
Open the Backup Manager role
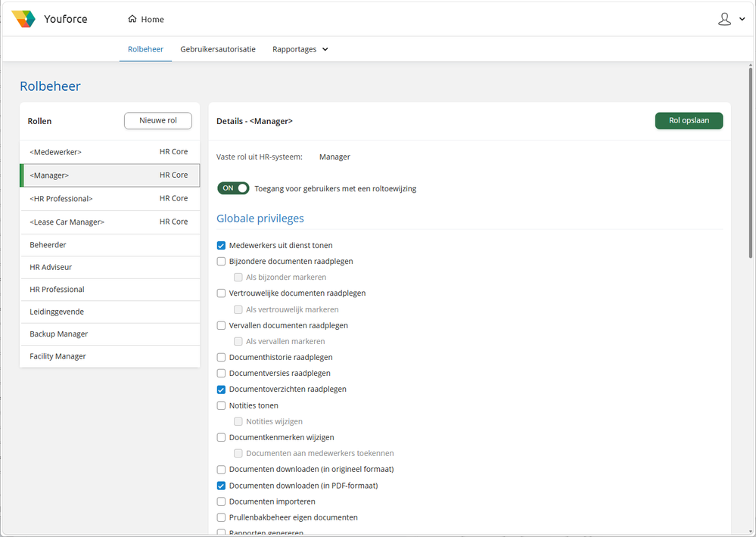[110, 334]
